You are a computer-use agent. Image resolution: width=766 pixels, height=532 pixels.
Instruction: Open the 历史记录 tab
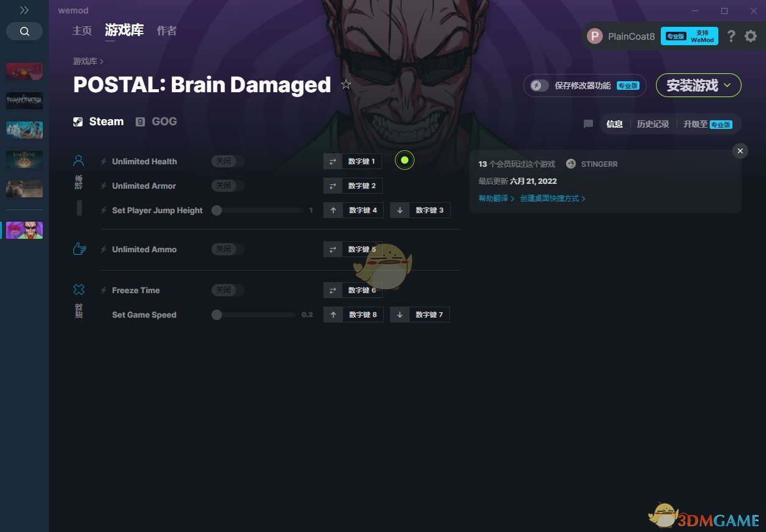pos(653,124)
